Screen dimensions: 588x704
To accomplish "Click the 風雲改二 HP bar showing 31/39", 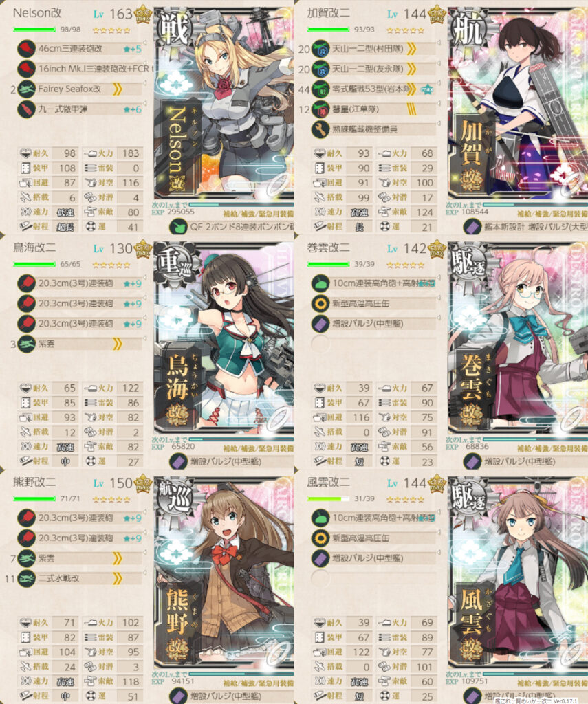I will click(x=328, y=499).
